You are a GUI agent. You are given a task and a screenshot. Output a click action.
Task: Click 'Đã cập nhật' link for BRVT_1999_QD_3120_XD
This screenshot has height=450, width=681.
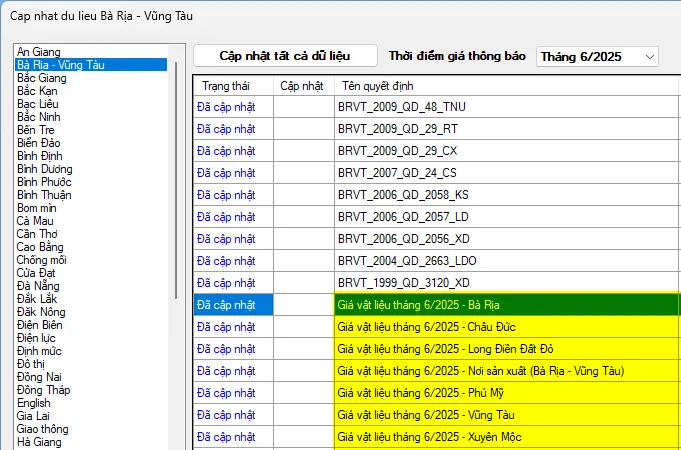(226, 283)
